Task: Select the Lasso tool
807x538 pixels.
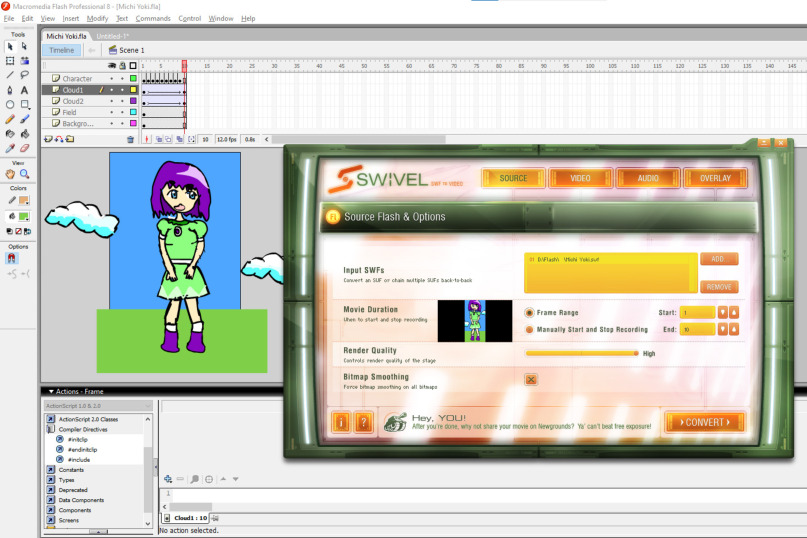Action: pos(25,74)
